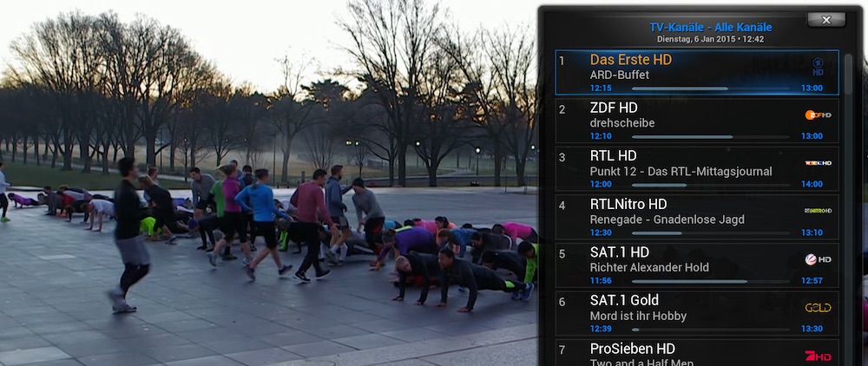Select SAT.1 HD Richter Alexander Hold
Screen dimensions: 868x366
(x=697, y=265)
